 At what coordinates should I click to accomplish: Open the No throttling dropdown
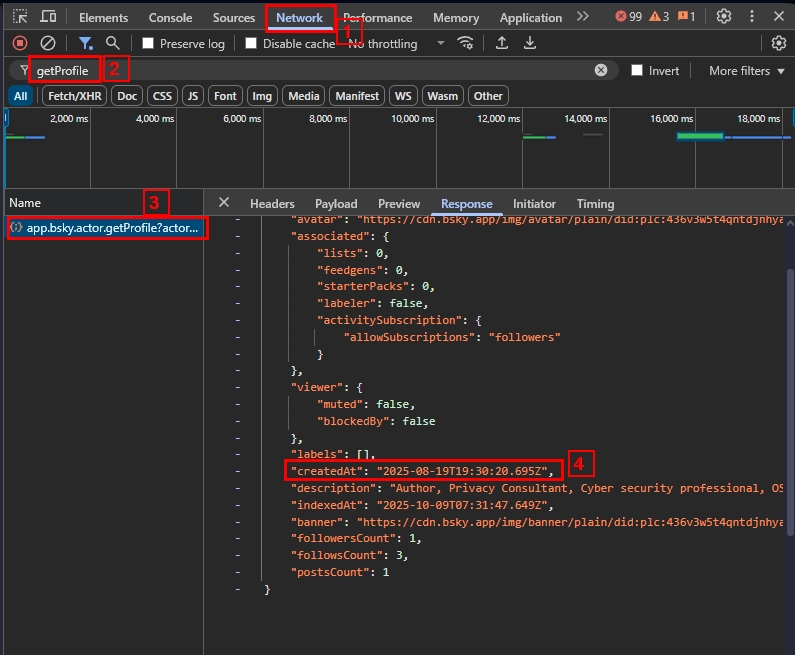pyautogui.click(x=396, y=44)
